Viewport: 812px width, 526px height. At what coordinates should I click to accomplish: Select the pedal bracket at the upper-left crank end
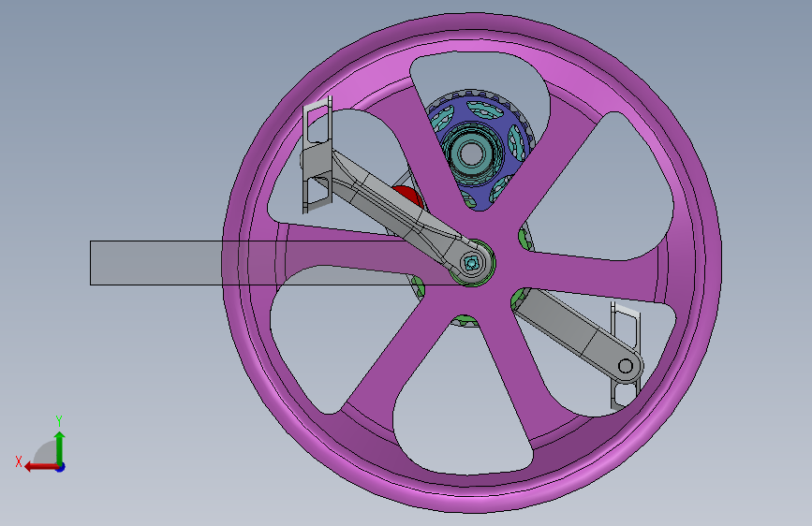317,155
